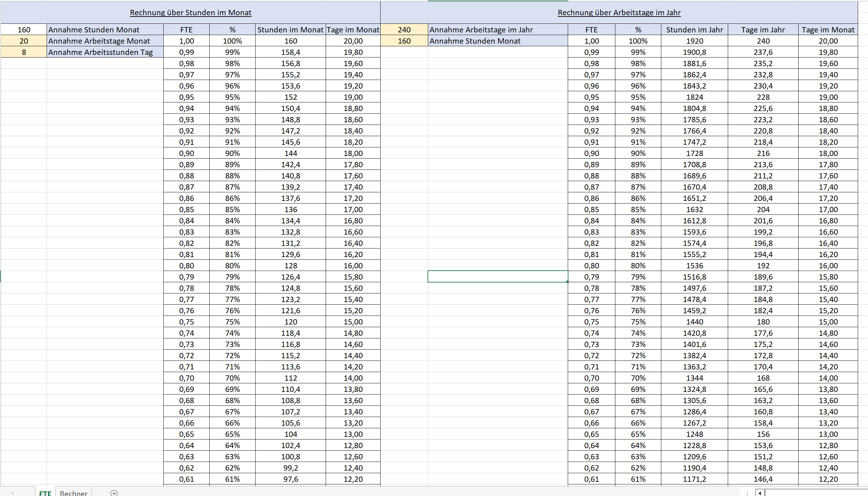Select cell 1900,8 under Stunden im Jahr
Screen dimensions: 868x496
[x=694, y=52]
